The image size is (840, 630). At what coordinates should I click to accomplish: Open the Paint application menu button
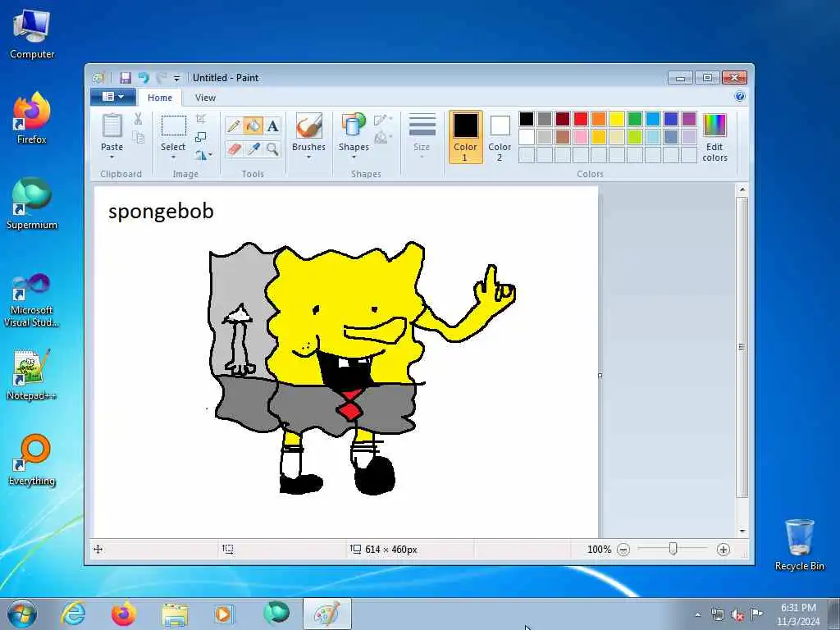click(113, 97)
